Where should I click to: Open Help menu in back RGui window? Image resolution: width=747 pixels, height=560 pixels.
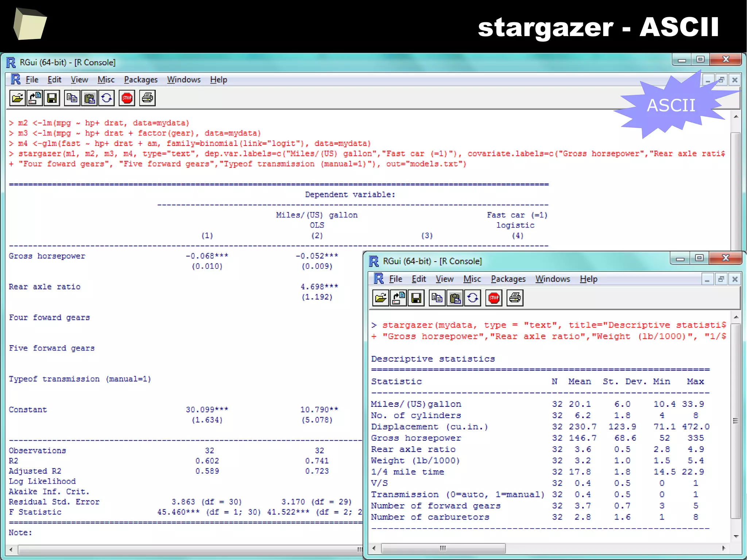218,80
